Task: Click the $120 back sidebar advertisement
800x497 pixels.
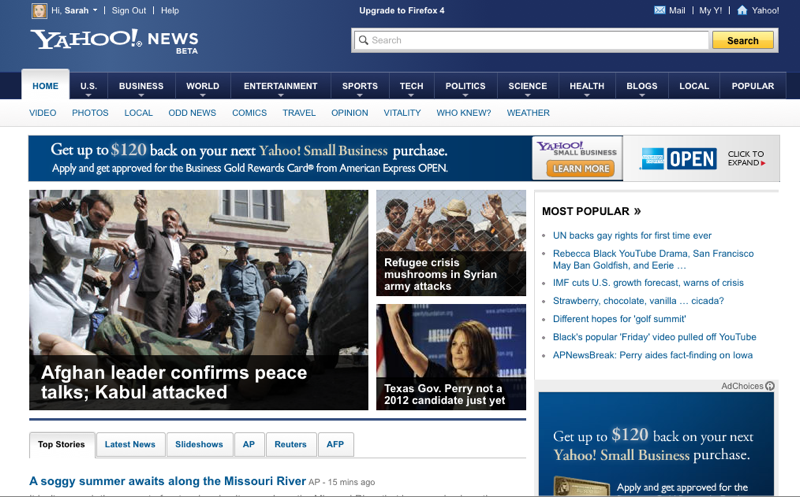Action: 656,444
